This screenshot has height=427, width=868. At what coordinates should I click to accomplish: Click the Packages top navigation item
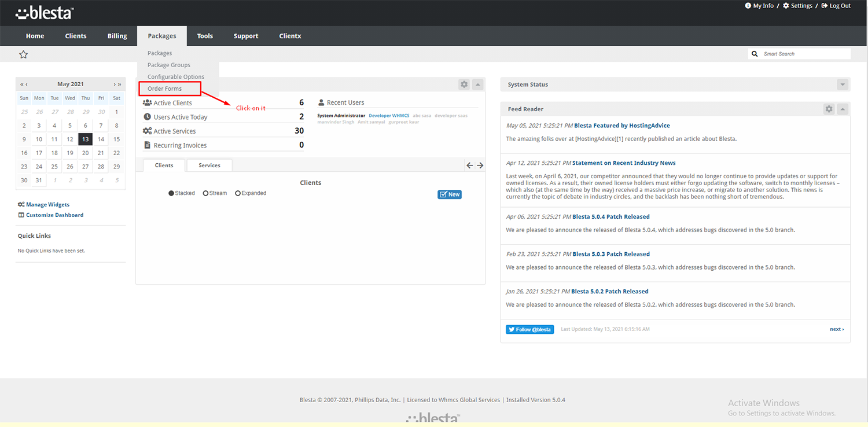coord(162,36)
